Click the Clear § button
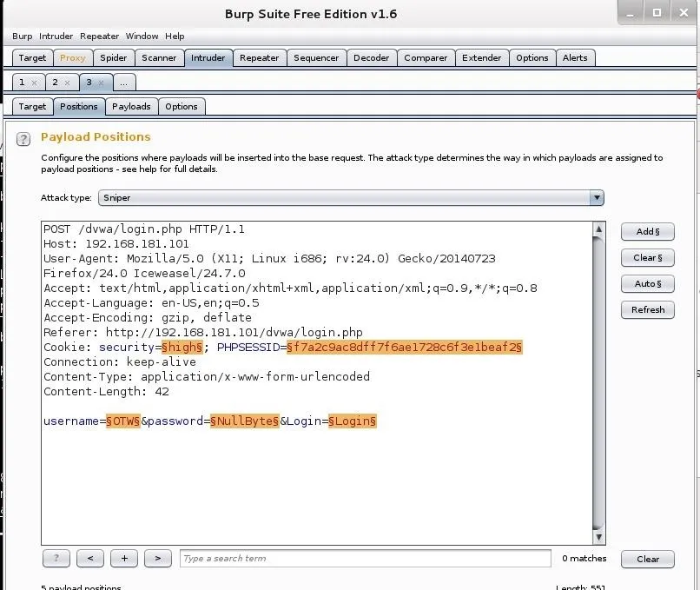Viewport: 700px width, 590px height. 647,257
